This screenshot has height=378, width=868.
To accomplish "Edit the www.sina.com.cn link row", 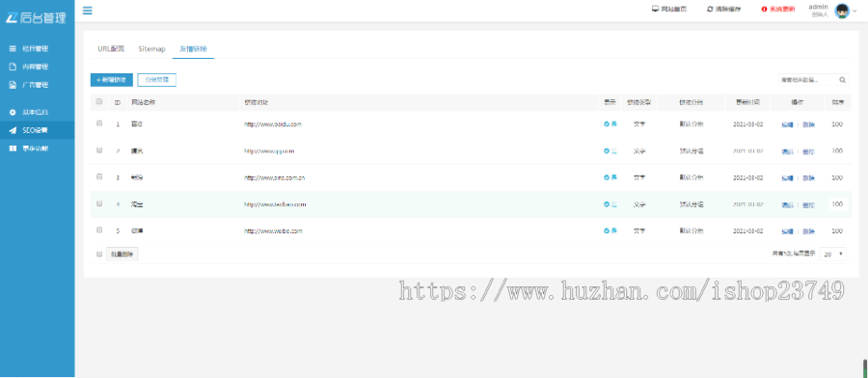I will point(787,178).
